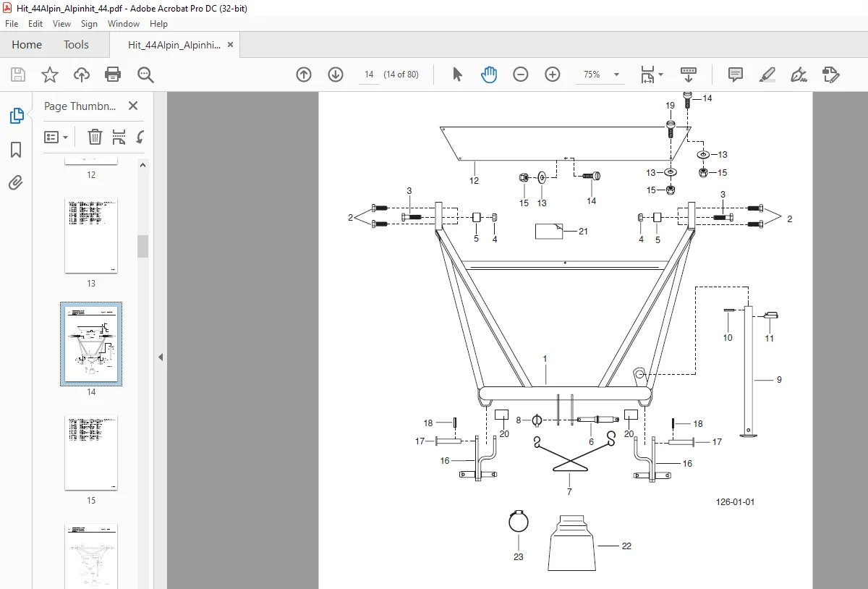The image size is (868, 589).
Task: Print the document using printer icon
Action: tap(113, 75)
